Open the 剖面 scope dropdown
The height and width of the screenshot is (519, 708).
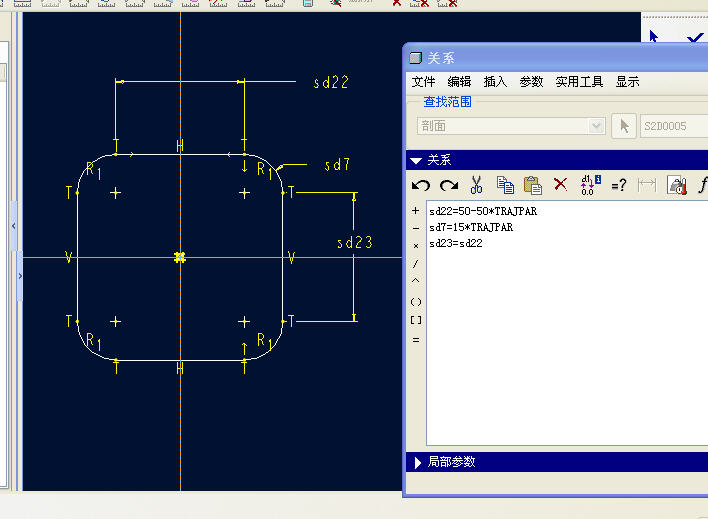tap(511, 126)
